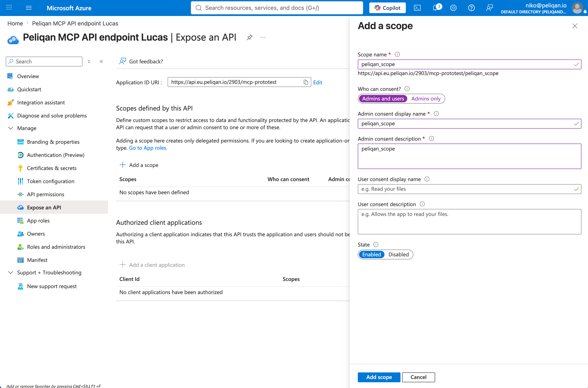
Task: Show info for User consent display name
Action: pos(427,179)
